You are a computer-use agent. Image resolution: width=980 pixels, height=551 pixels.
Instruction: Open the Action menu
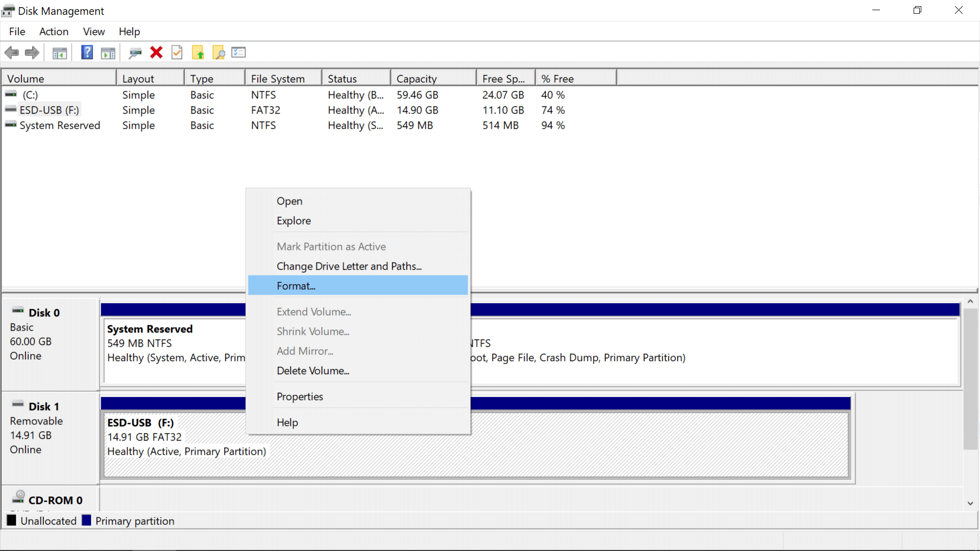click(x=54, y=32)
